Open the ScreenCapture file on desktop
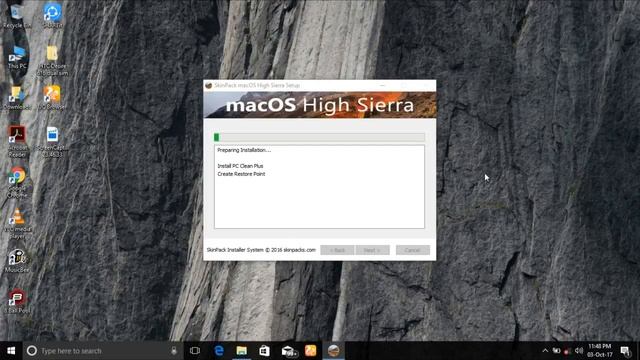This screenshot has height=360, width=640. pos(52,142)
